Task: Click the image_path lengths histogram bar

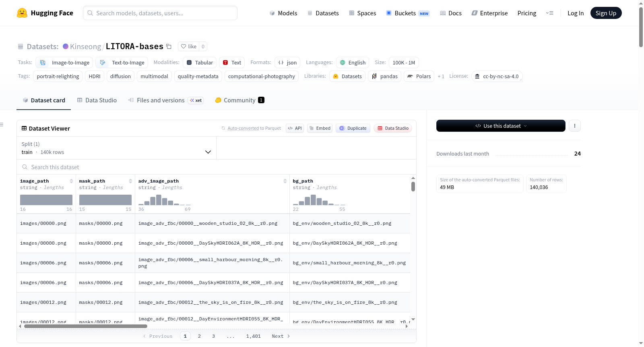Action: pos(46,200)
